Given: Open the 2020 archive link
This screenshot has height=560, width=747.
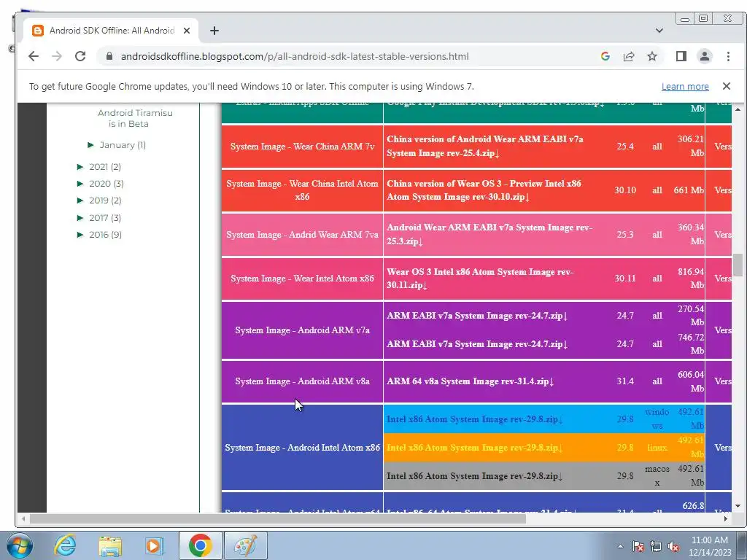Looking at the screenshot, I should point(99,183).
